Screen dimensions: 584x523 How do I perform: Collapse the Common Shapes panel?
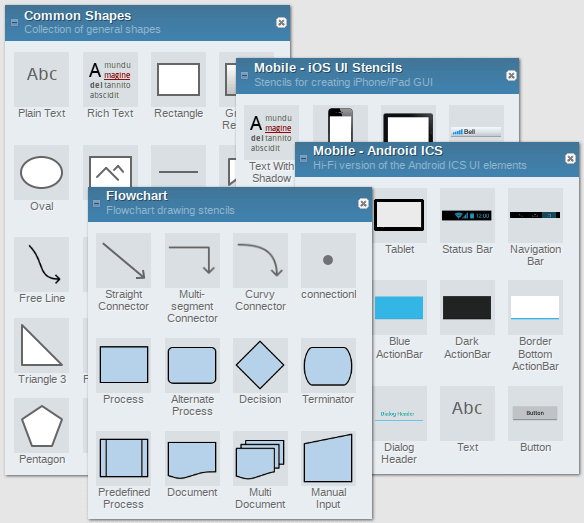[14, 22]
